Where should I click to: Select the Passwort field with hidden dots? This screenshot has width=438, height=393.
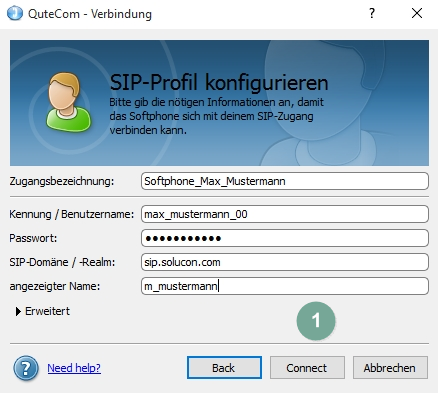click(285, 238)
